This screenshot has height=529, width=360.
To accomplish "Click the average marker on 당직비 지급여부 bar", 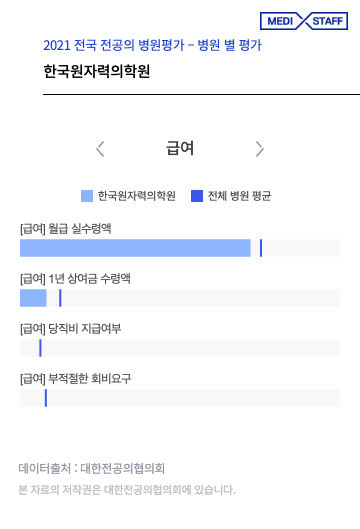I will [40, 348].
